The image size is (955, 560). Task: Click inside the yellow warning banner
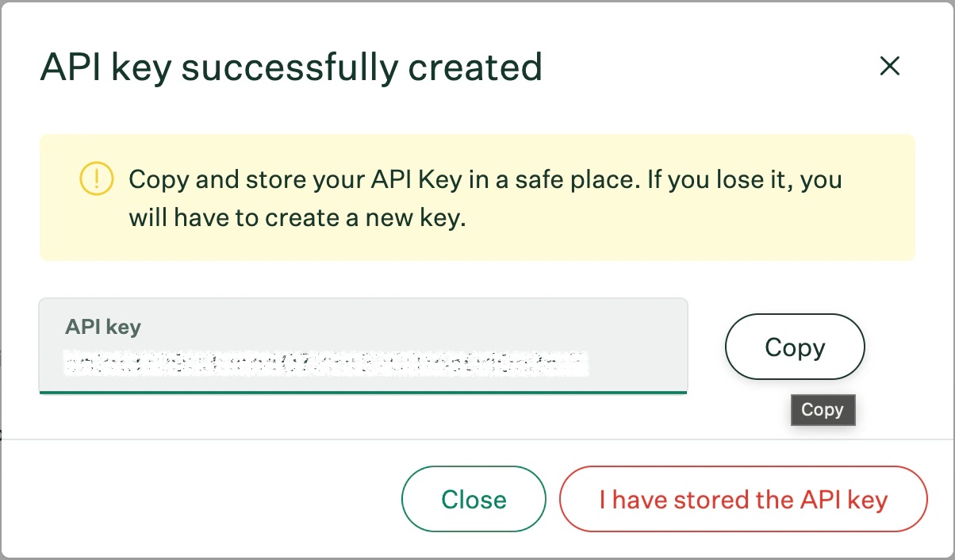tap(476, 198)
